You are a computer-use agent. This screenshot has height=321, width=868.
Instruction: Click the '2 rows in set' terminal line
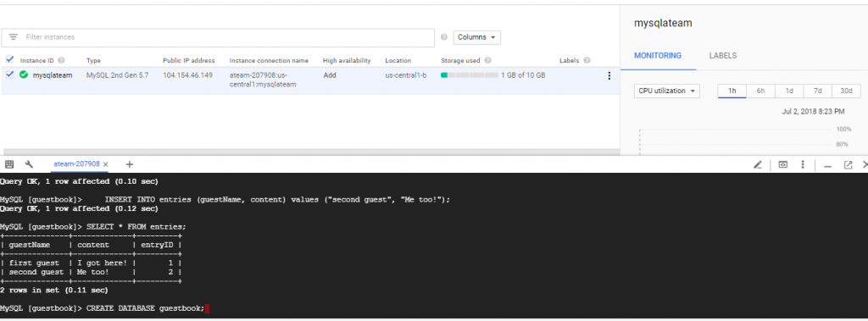coord(54,290)
